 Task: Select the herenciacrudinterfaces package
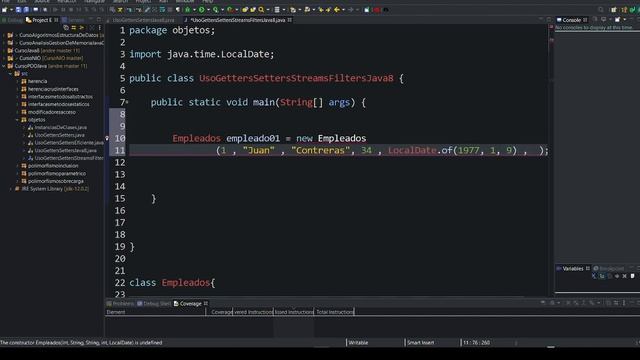pos(53,89)
